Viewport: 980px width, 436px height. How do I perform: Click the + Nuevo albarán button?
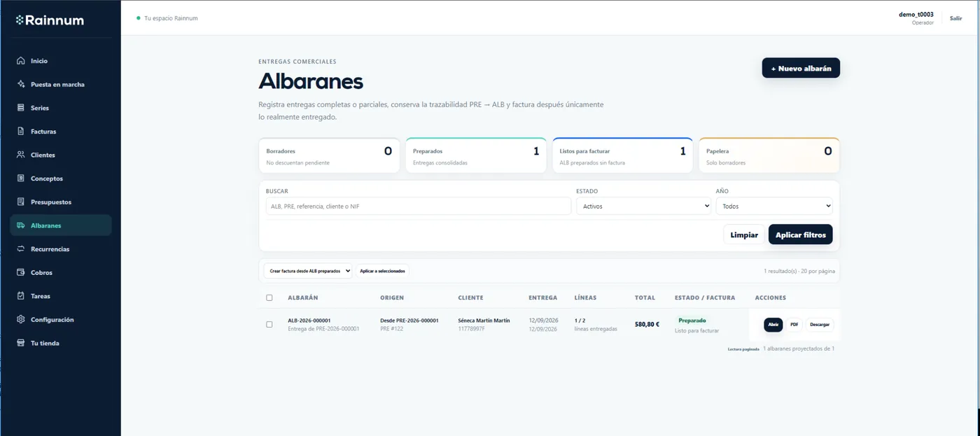click(801, 69)
